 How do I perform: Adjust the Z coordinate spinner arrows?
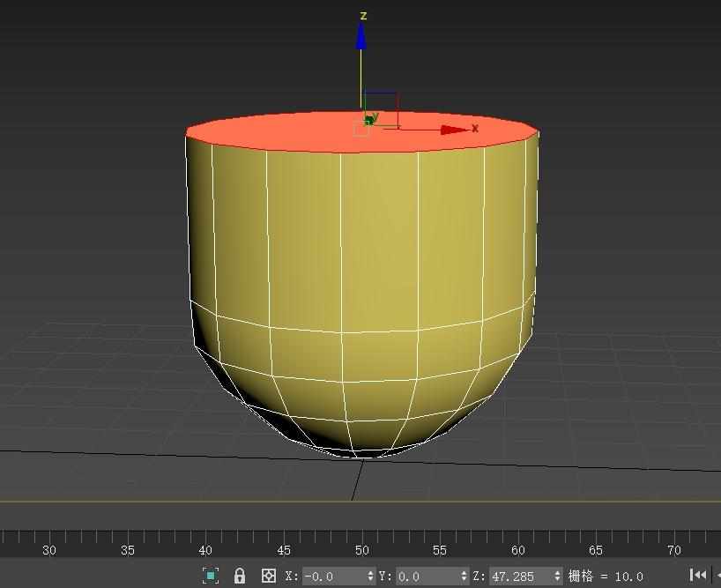coord(558,577)
